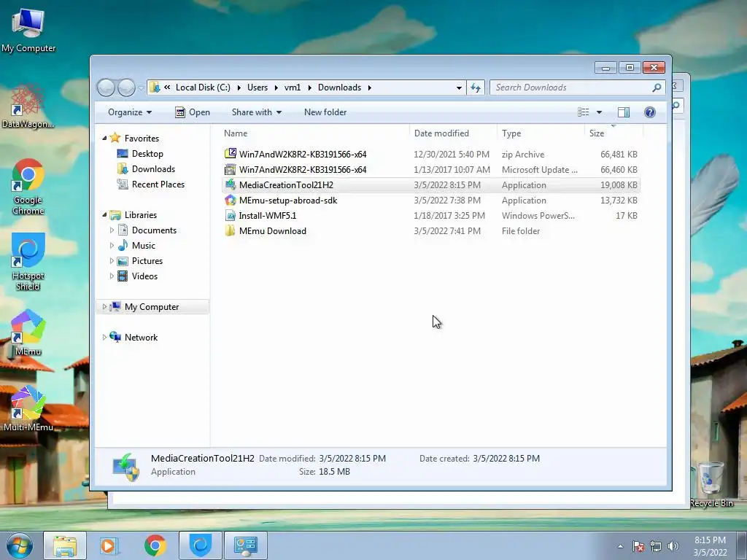Expand the My Computer tree node
The width and height of the screenshot is (747, 560).
click(104, 307)
